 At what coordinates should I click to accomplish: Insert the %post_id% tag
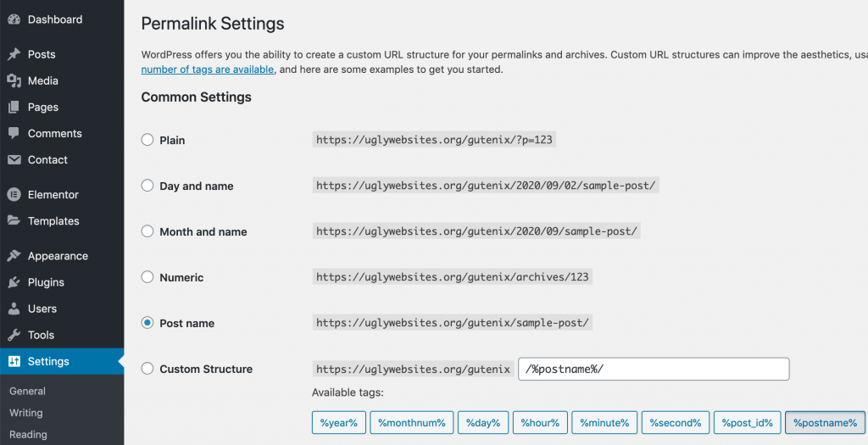(748, 423)
